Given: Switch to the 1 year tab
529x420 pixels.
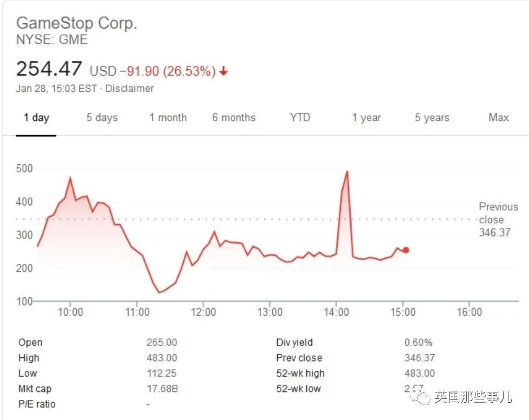Looking at the screenshot, I should pos(366,117).
